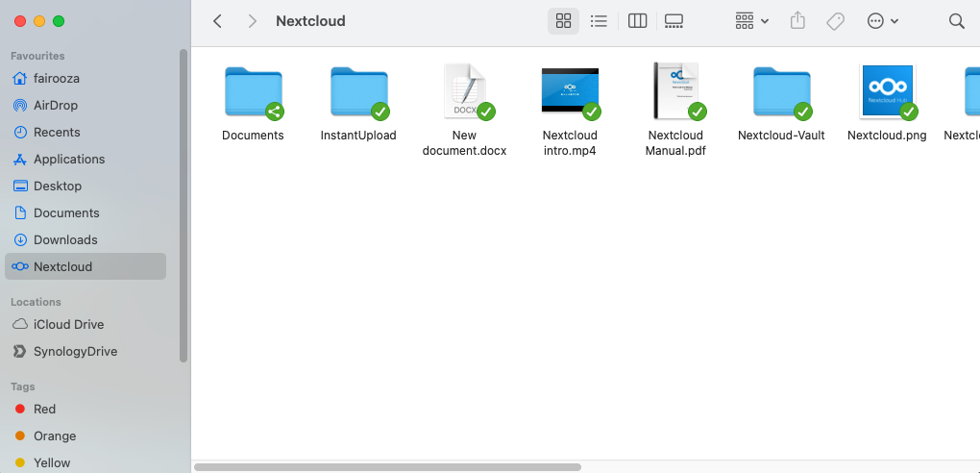
Task: Filter by the Red tag
Action: (86, 410)
